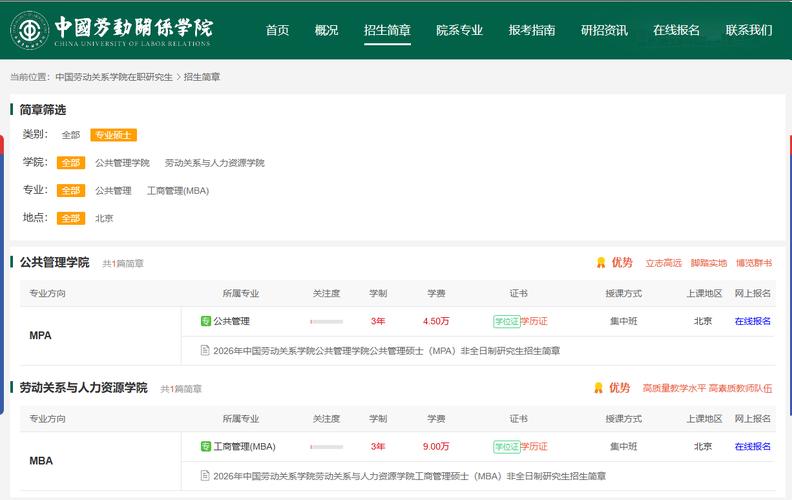Click the document icon before MBA brochure
The height and width of the screenshot is (500, 792).
[x=205, y=475]
